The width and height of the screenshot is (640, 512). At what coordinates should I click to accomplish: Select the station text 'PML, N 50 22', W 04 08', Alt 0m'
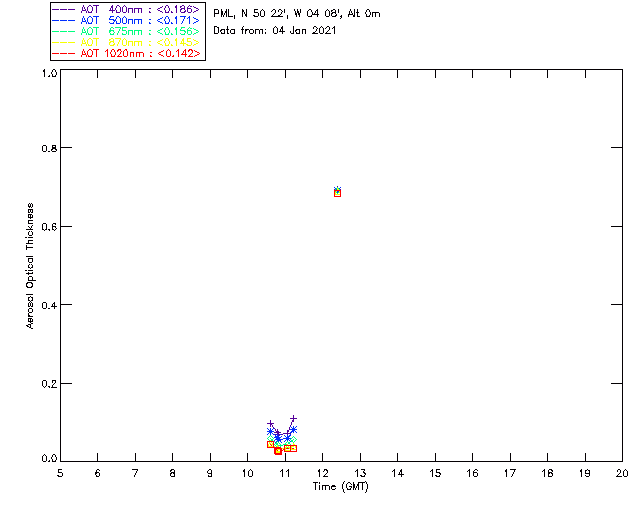tap(297, 13)
